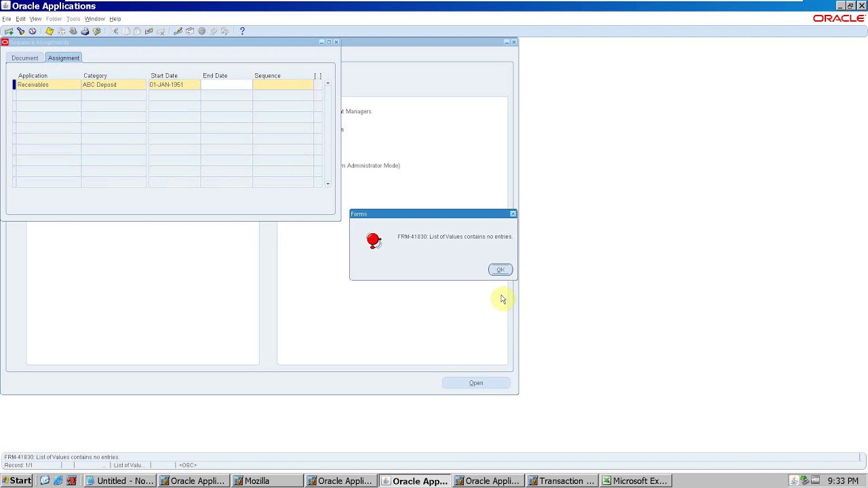Screen dimensions: 868x488
Task: Click the red stop icon in error dialog
Action: [374, 240]
